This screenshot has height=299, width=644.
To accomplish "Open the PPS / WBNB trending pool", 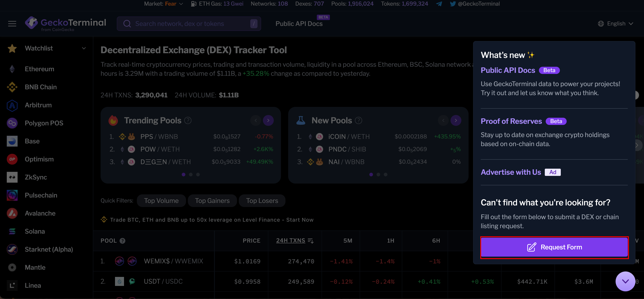I will click(191, 136).
